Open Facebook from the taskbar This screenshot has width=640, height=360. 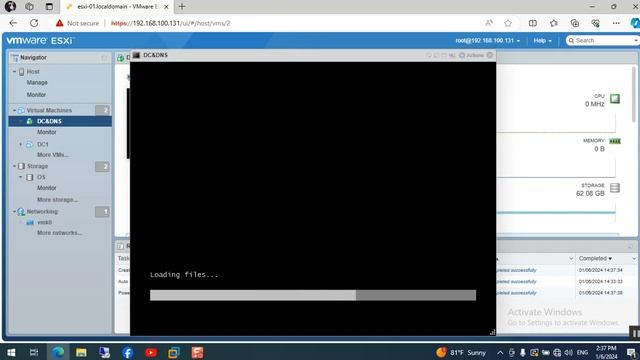(x=127, y=352)
